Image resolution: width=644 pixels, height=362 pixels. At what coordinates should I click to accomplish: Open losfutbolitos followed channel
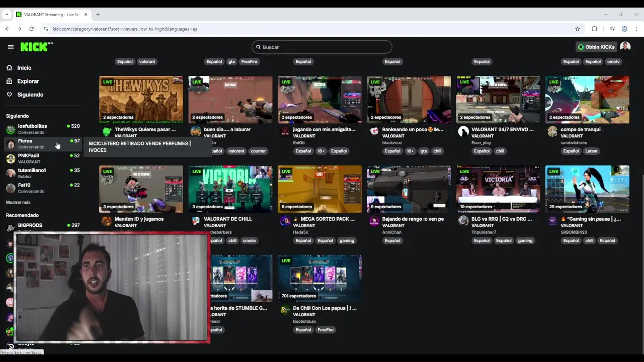(x=43, y=129)
